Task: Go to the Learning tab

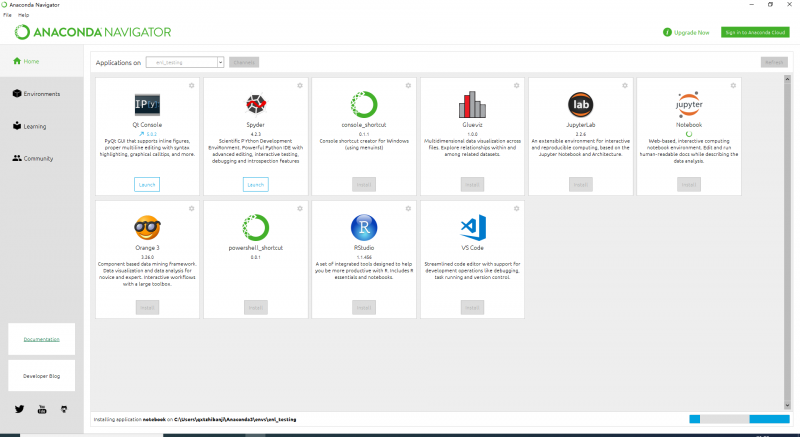Action: click(34, 126)
